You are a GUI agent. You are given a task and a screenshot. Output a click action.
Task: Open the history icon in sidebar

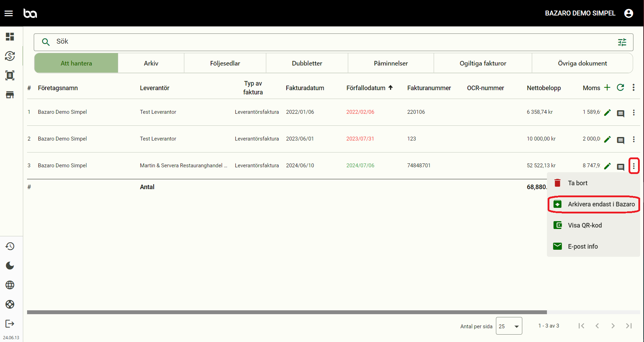click(10, 246)
